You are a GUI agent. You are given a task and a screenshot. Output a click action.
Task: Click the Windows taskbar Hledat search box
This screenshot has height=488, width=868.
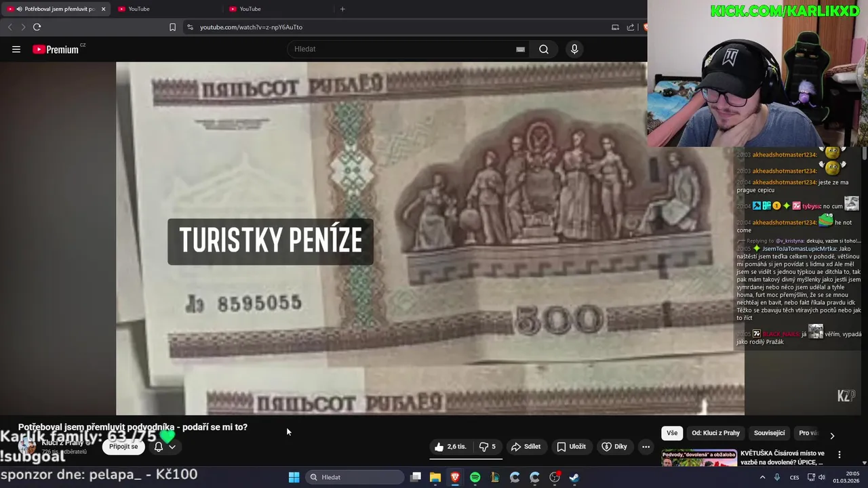[354, 477]
